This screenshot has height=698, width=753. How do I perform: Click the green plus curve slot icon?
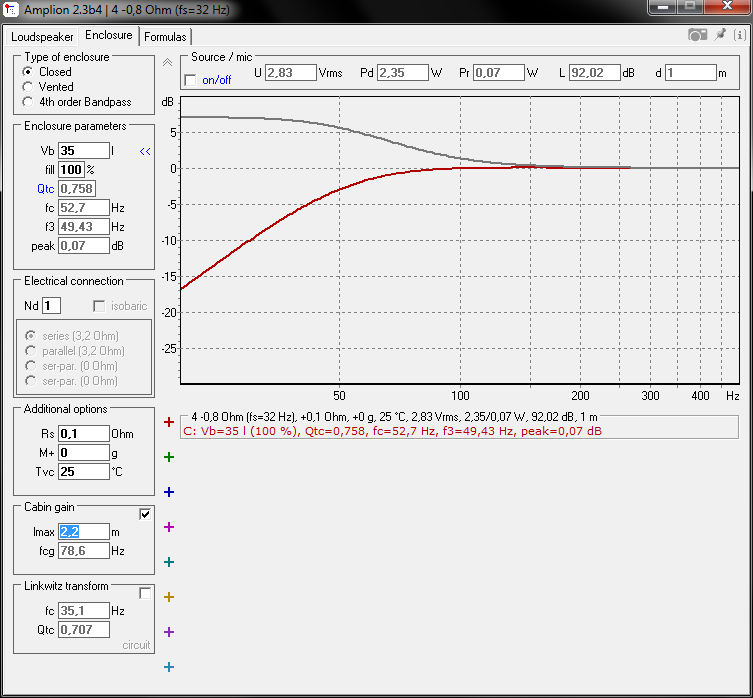[x=169, y=457]
